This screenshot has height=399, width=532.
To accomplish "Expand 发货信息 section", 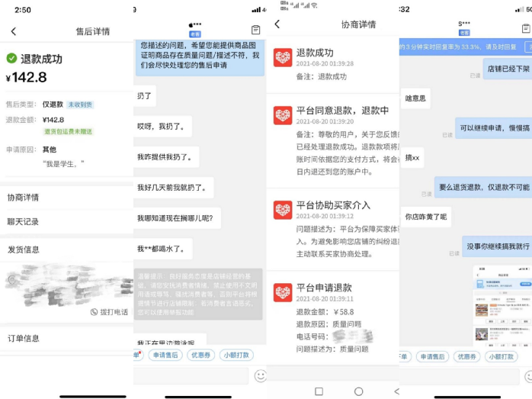I will tap(67, 249).
